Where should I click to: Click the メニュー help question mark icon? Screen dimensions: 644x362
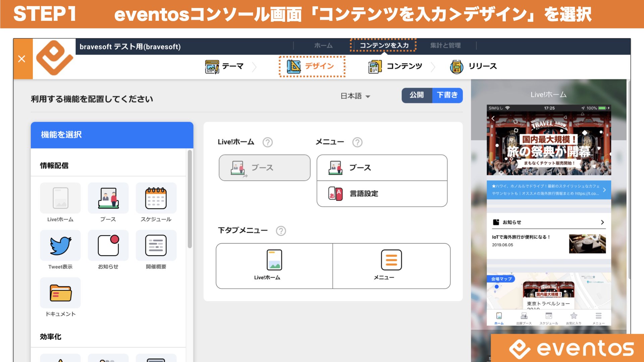point(357,142)
